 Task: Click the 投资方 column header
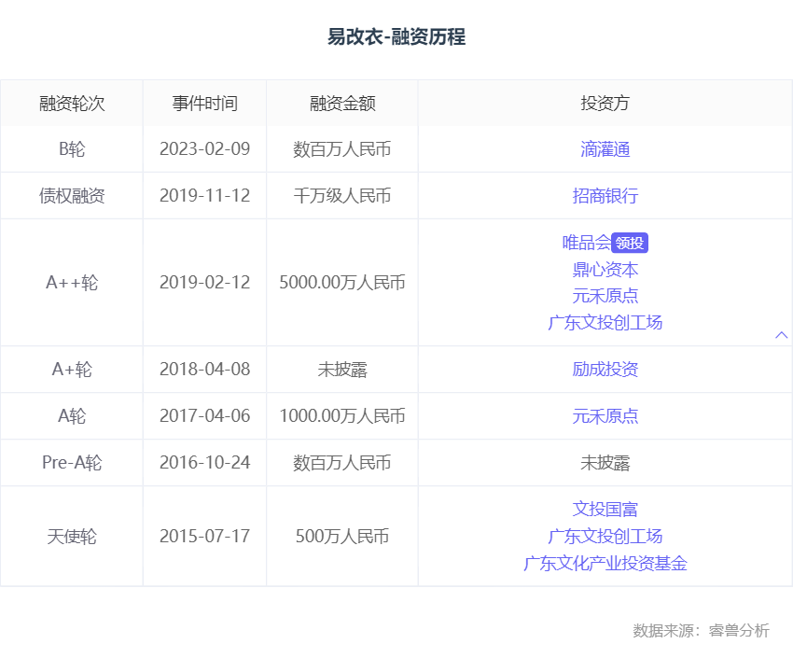click(605, 104)
